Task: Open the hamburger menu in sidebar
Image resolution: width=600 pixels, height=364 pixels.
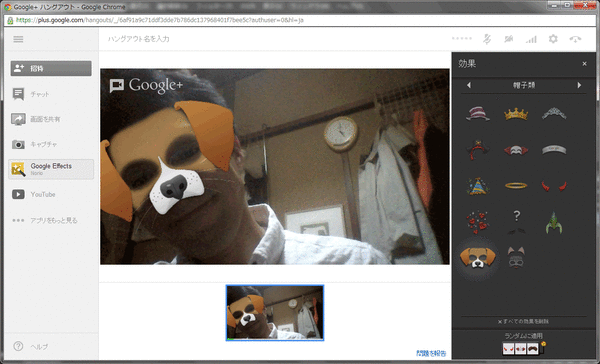Action: [18, 39]
